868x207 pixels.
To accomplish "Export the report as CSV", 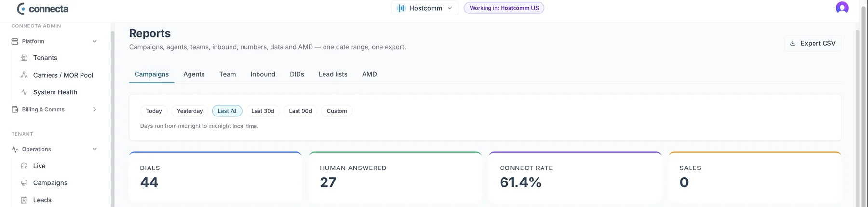I will [813, 43].
